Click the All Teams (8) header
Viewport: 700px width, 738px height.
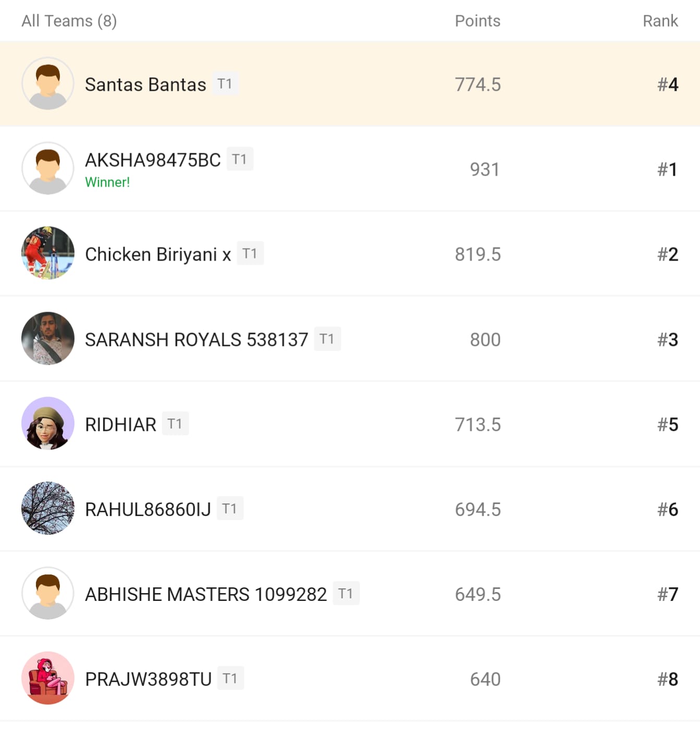coord(69,21)
